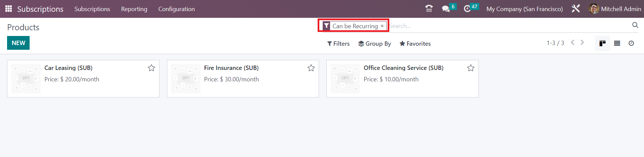
Task: Open the apps grid menu icon
Action: coord(9,9)
